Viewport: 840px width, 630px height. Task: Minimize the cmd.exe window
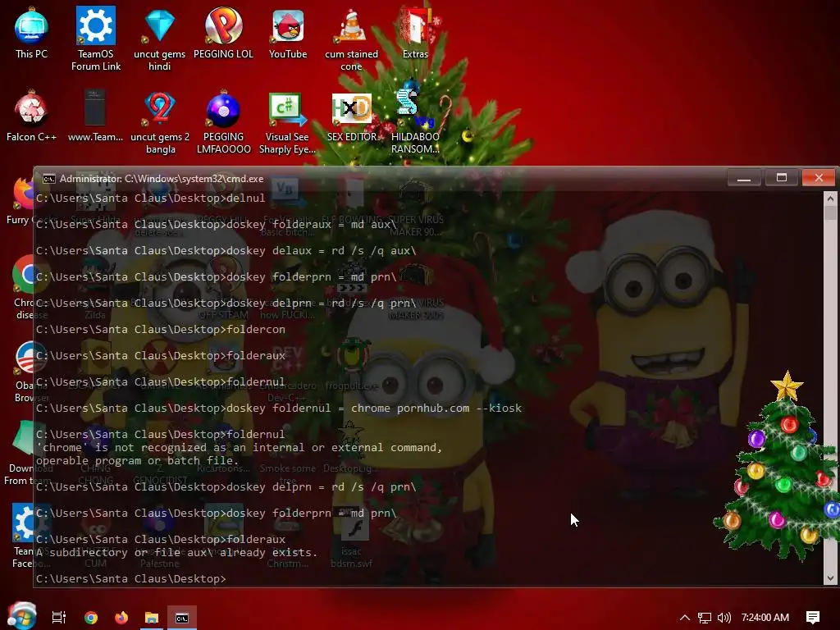(x=744, y=178)
